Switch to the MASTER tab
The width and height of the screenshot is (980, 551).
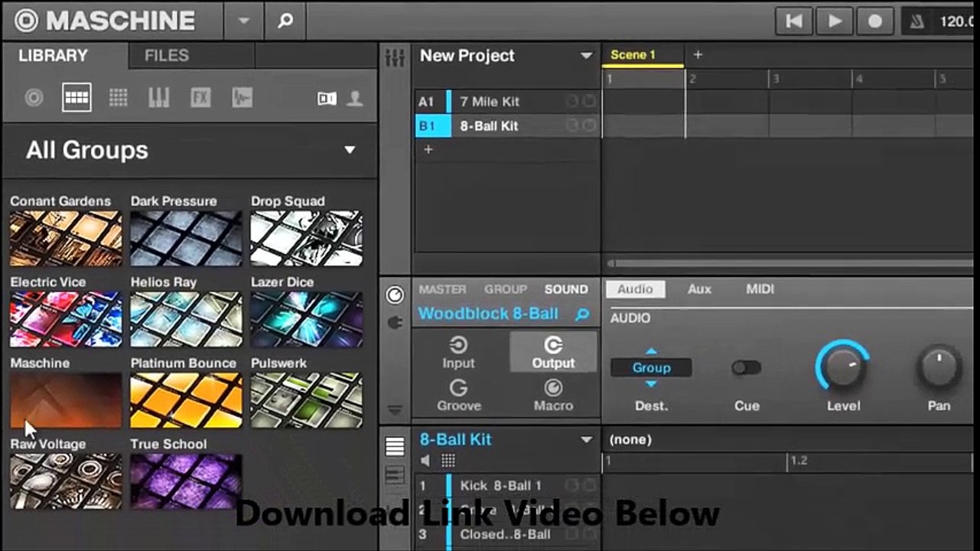click(x=442, y=289)
